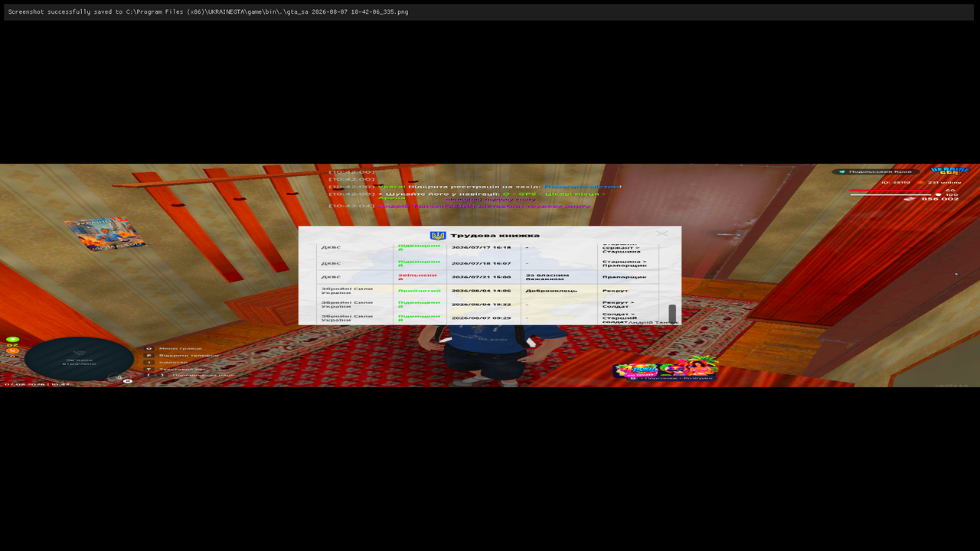Click the poster on the left wall
980x551 pixels.
click(x=105, y=234)
